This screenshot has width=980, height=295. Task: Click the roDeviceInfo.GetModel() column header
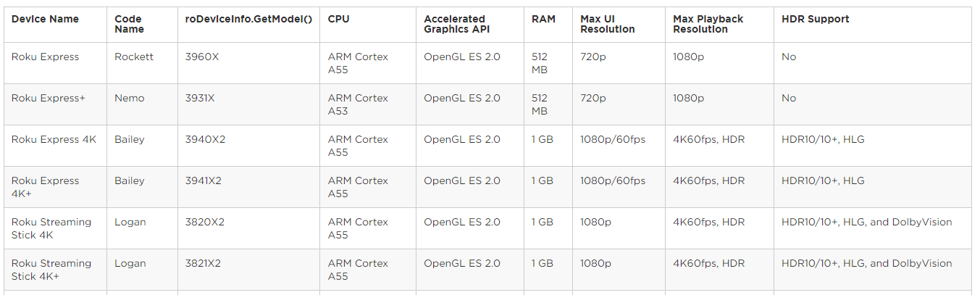(x=248, y=19)
